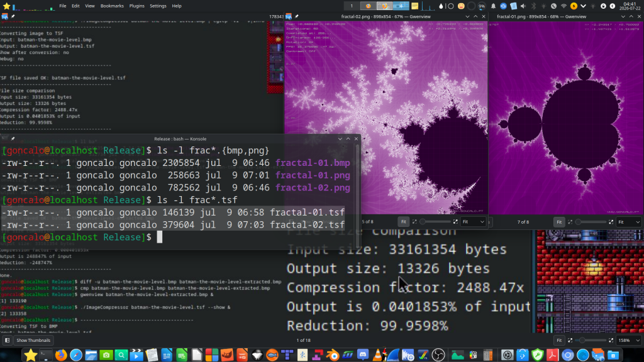Open the Wi-Fi network tray icon
644x362 pixels.
point(563,6)
